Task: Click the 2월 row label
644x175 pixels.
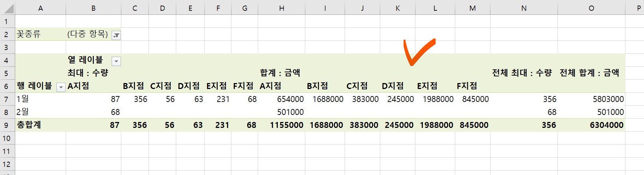Action: click(x=23, y=112)
